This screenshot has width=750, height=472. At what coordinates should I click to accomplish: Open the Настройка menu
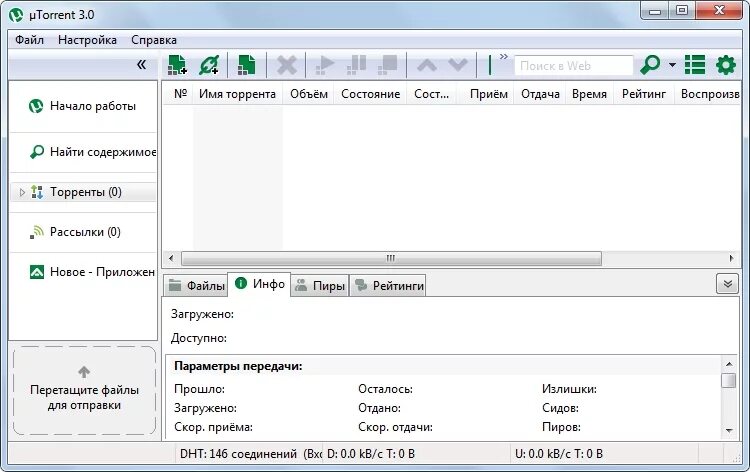point(87,40)
